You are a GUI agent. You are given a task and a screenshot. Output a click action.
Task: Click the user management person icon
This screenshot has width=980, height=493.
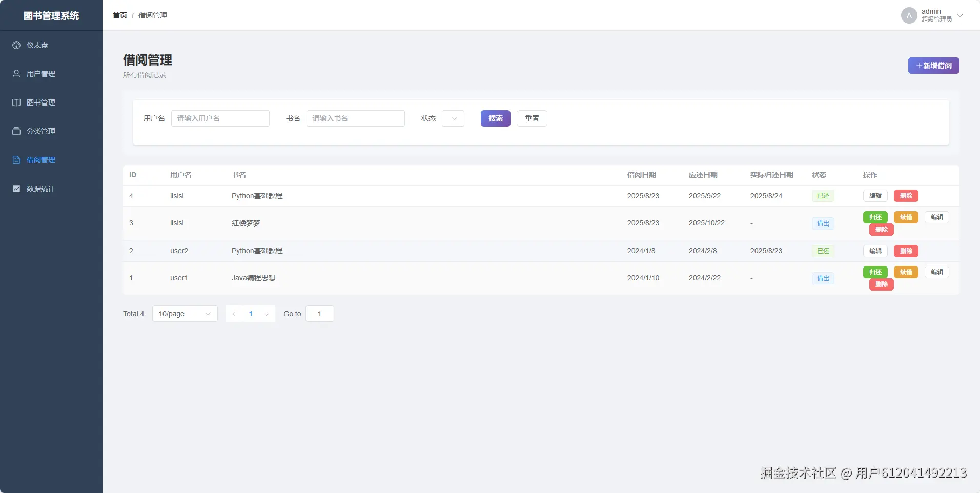[x=16, y=74]
